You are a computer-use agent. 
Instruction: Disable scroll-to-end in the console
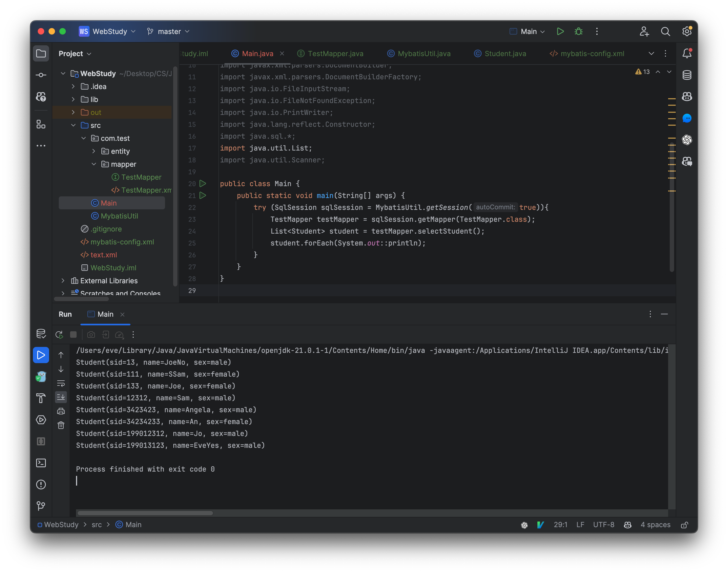coord(61,397)
